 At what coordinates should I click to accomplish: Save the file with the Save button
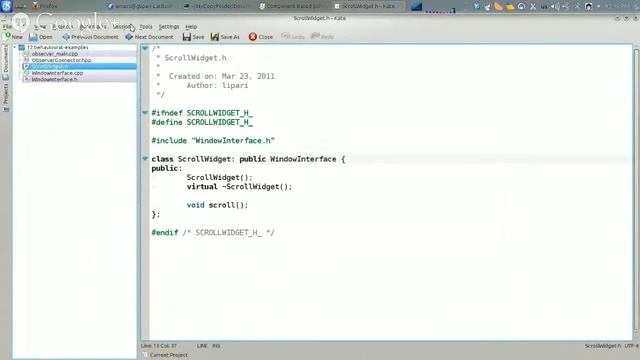pyautogui.click(x=193, y=37)
